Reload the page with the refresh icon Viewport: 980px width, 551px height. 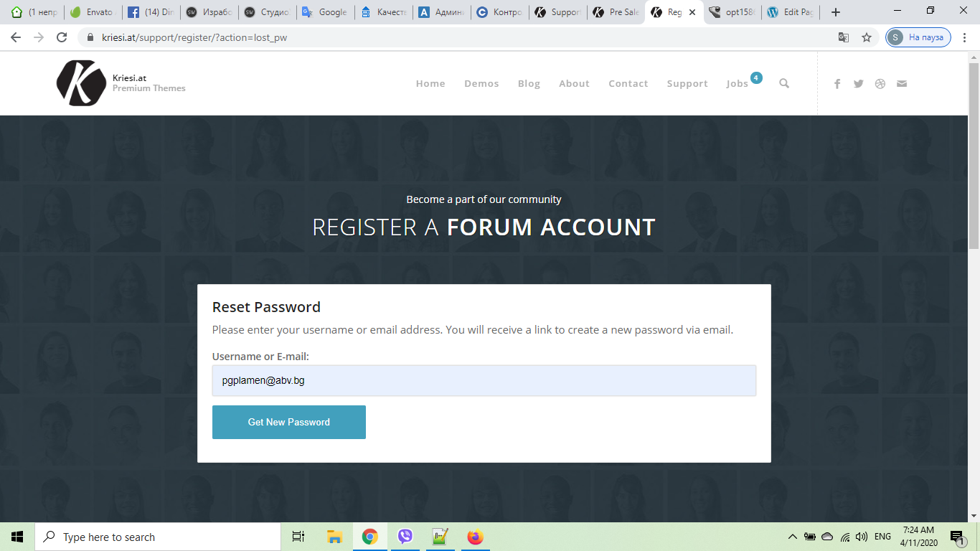point(62,37)
